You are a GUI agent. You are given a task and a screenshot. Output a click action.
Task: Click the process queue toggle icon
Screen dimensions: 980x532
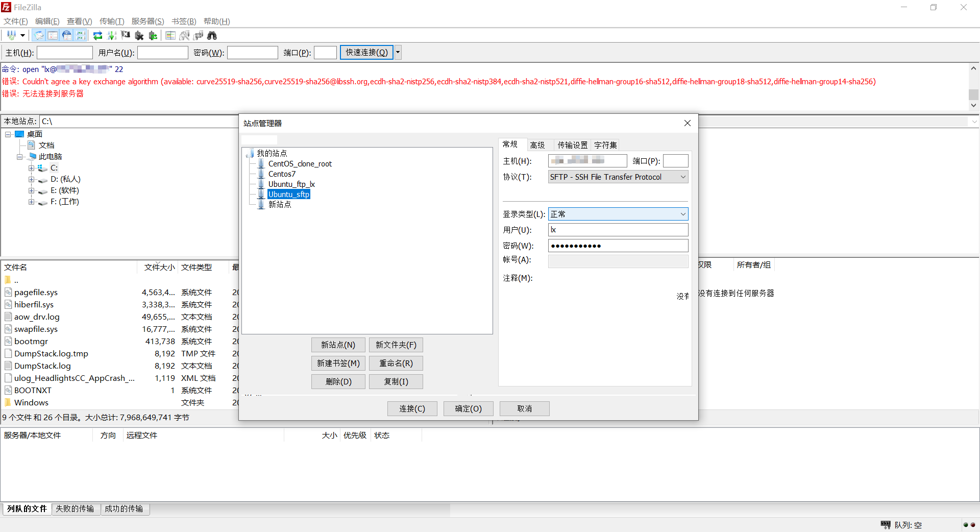coord(112,35)
